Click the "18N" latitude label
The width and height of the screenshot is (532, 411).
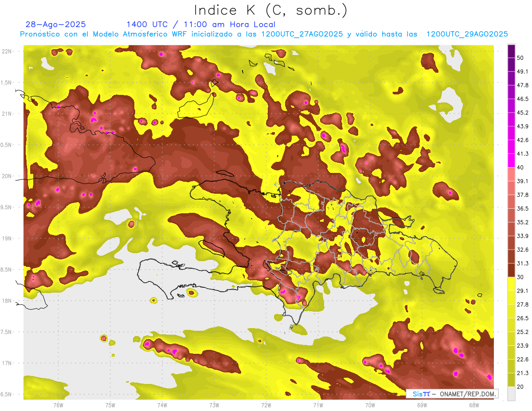[7, 301]
